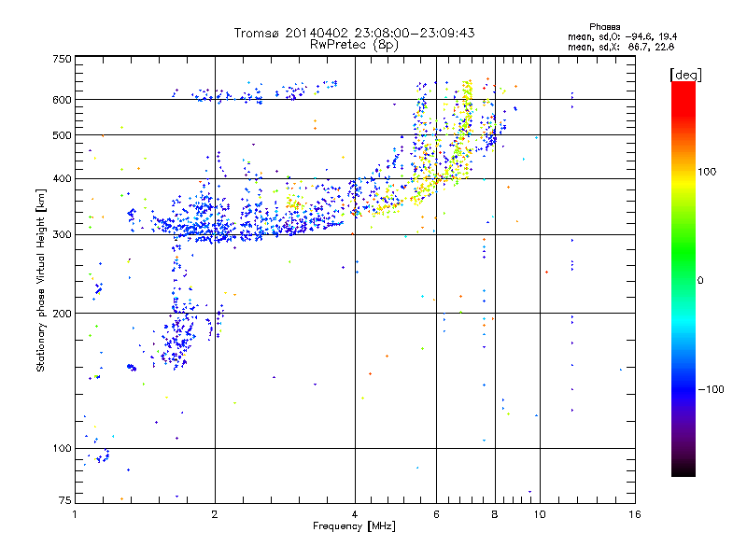Click the y-axis tick label "600"
The width and height of the screenshot is (747, 560).
coord(62,100)
